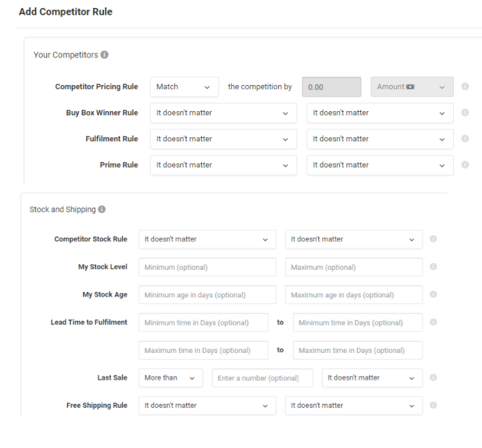Open the greyed-out Amount type dropdown
Screen dimensions: 482x448
pyautogui.click(x=412, y=87)
